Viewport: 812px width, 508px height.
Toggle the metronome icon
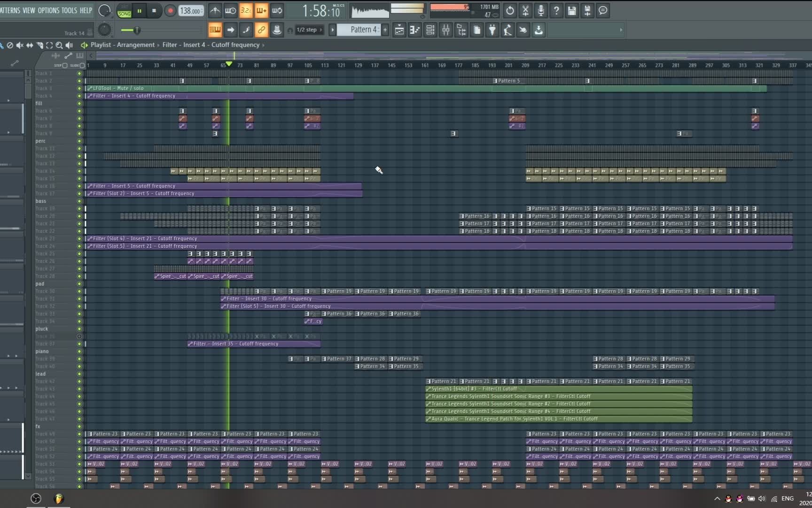pos(215,10)
